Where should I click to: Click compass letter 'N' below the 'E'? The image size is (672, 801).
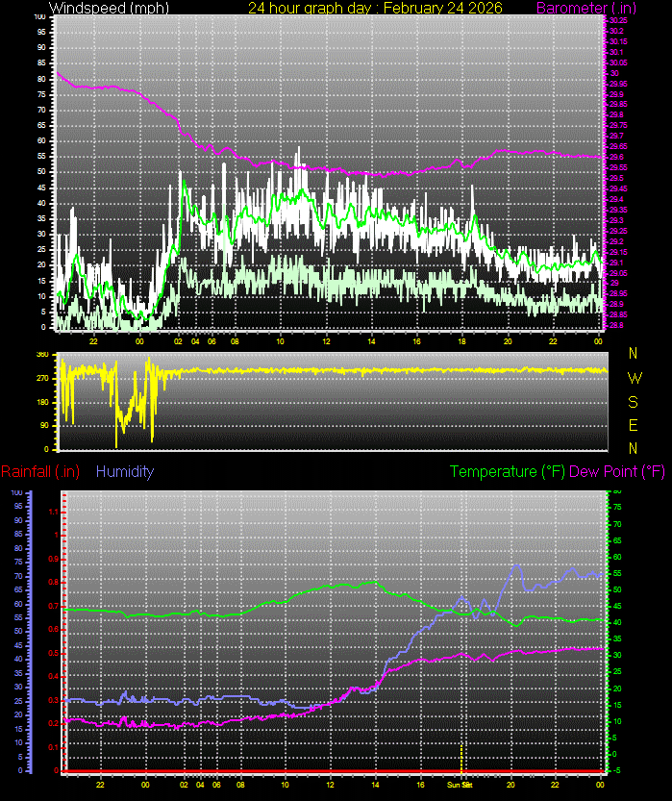click(634, 448)
